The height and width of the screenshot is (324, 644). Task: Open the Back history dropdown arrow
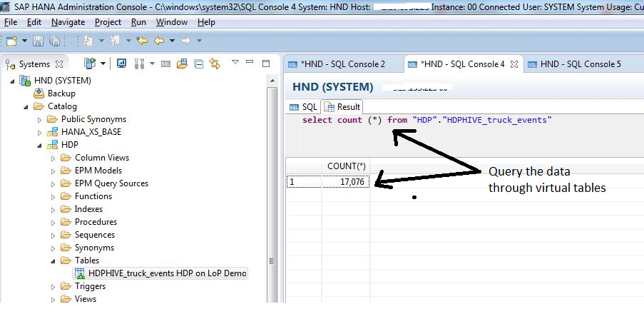tap(172, 41)
